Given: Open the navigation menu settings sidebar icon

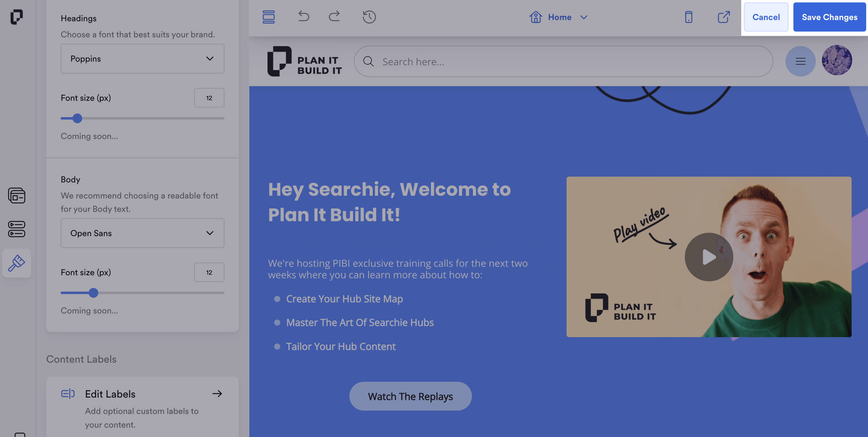Looking at the screenshot, I should tap(16, 229).
